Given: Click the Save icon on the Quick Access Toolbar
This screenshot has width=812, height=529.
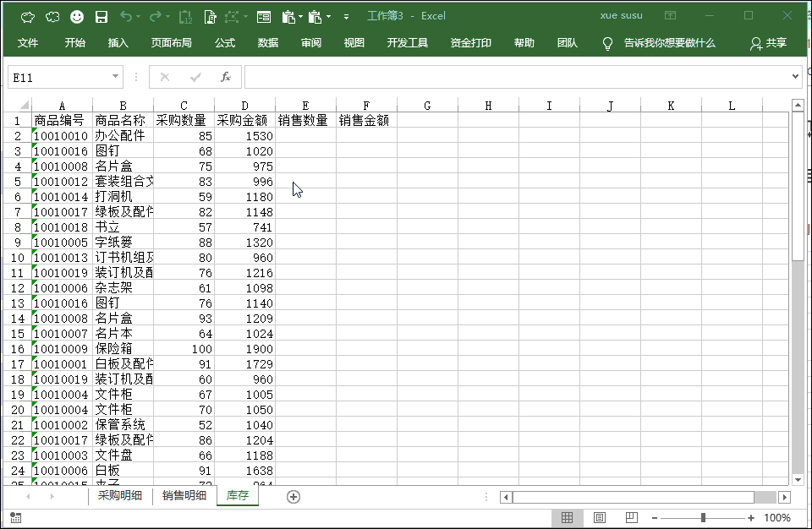Looking at the screenshot, I should point(101,16).
